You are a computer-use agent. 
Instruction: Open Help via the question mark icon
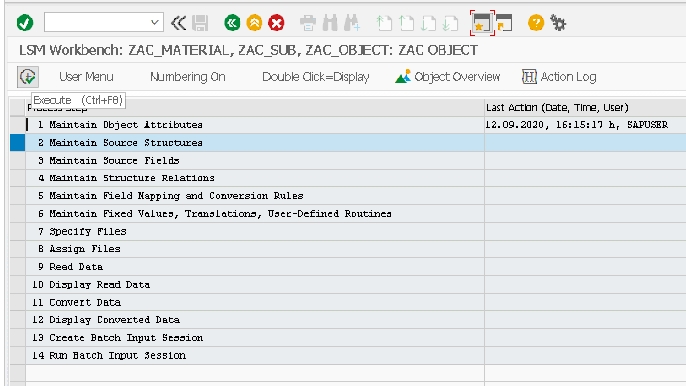click(536, 23)
